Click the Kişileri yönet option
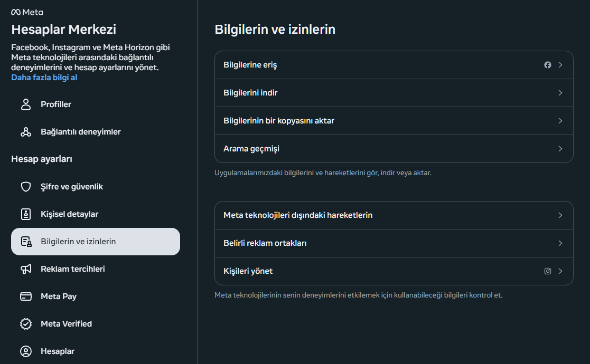 click(x=393, y=271)
